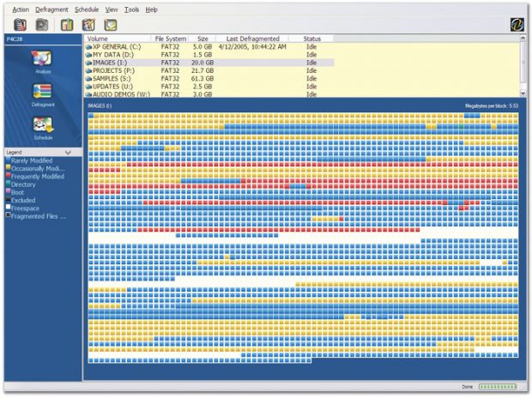Viewport: 532px width, 398px height.
Task: Sort by the Volume column header
Action: [x=117, y=39]
